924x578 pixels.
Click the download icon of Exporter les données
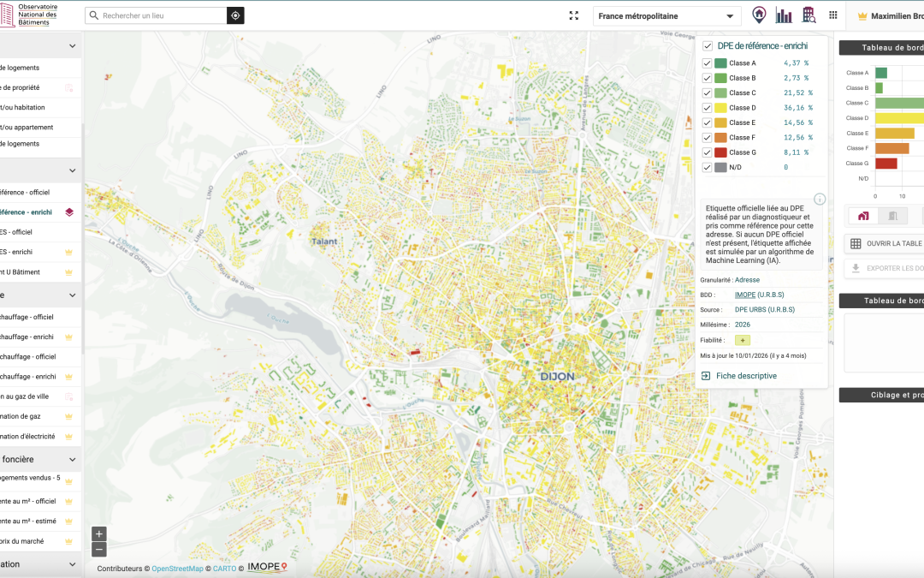(x=856, y=268)
